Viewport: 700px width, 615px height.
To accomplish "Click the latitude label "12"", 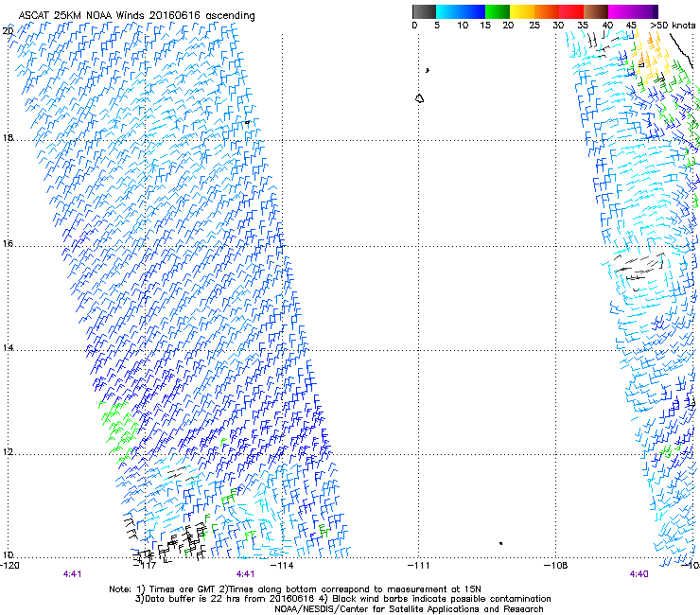I will 8,451.
